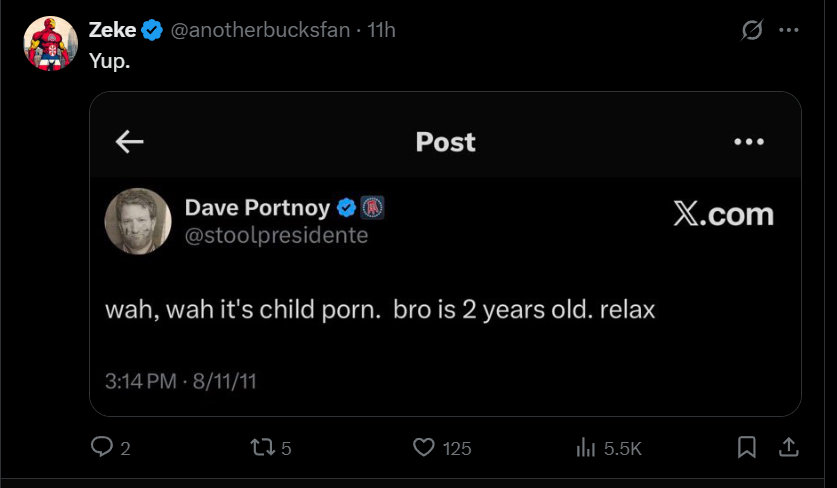Screen dimensions: 837x488
Task: Click the back arrow in quoted post
Action: (130, 142)
